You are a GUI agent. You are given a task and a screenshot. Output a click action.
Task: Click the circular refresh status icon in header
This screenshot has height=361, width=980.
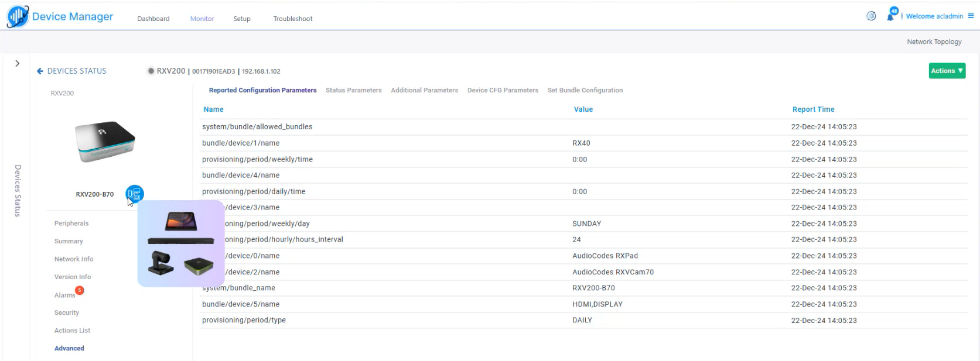[x=871, y=16]
